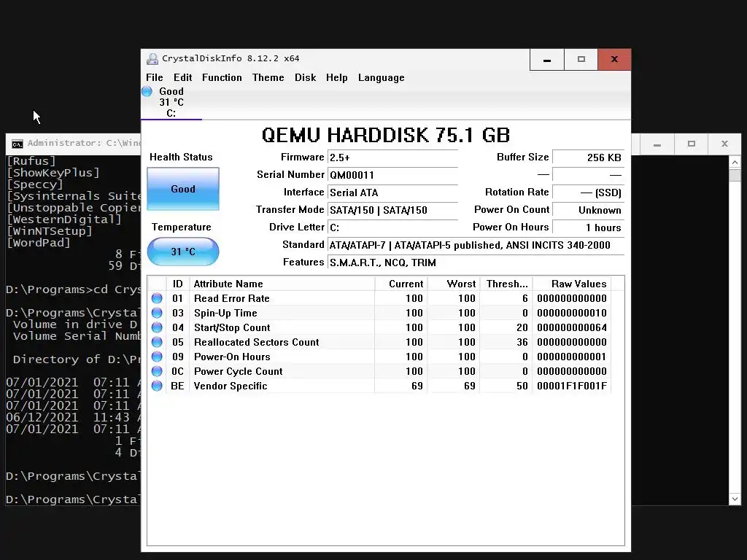Maximize the CrystalDiskInfo window
The width and height of the screenshot is (747, 560).
pyautogui.click(x=581, y=60)
